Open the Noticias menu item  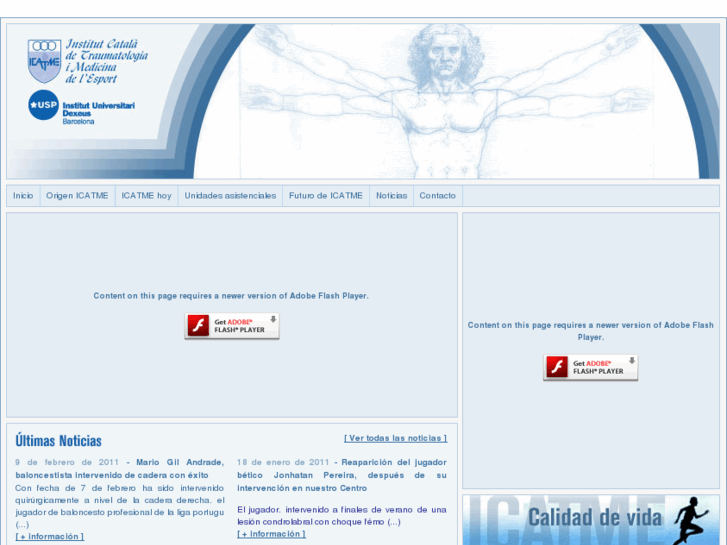[391, 196]
